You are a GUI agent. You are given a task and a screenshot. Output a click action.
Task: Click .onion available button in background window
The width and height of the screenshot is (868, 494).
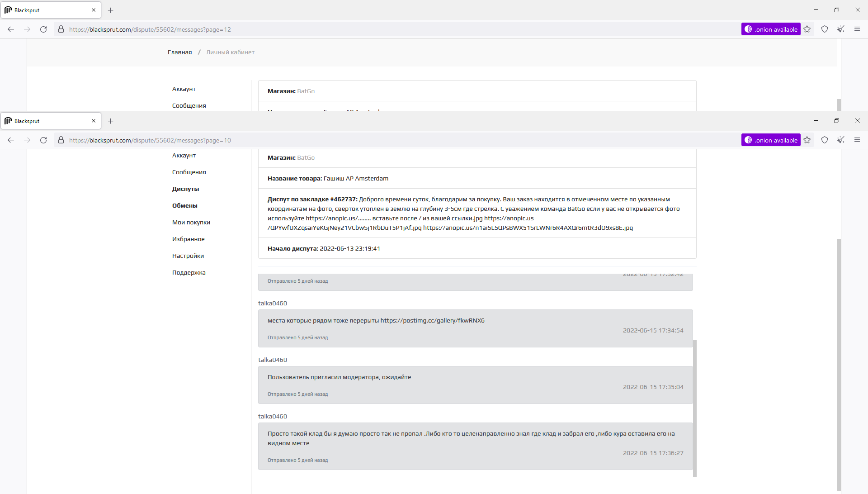771,29
